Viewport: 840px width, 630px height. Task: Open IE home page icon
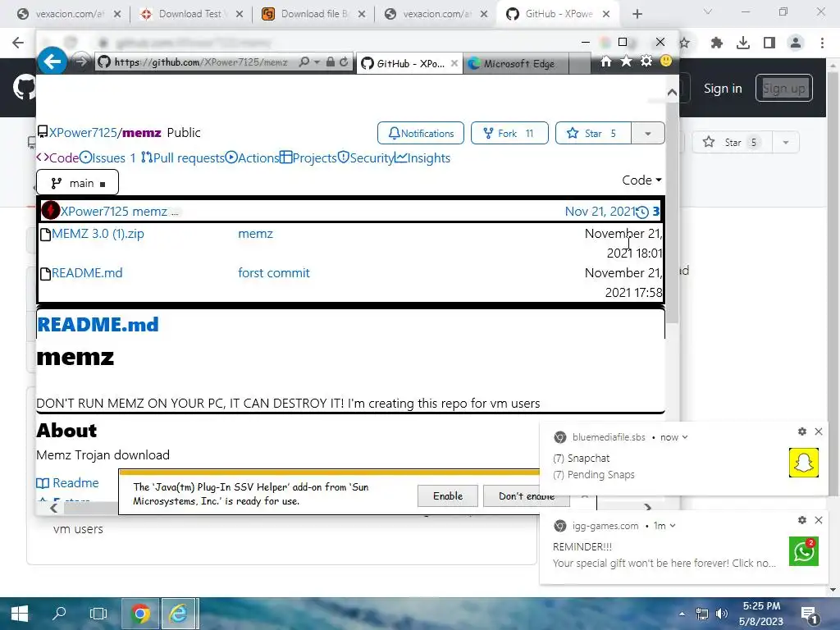(606, 62)
